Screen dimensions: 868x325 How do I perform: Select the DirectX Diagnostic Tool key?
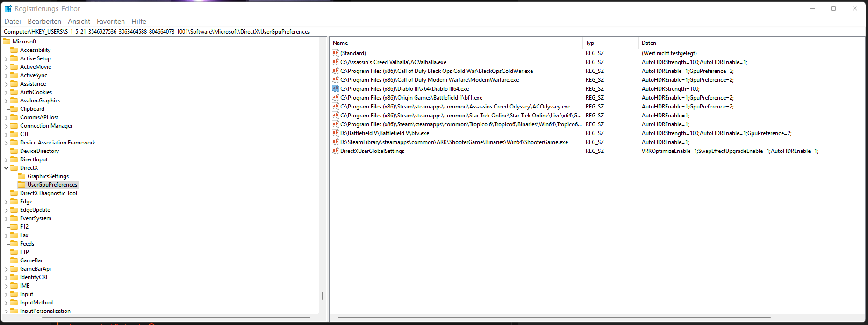49,193
